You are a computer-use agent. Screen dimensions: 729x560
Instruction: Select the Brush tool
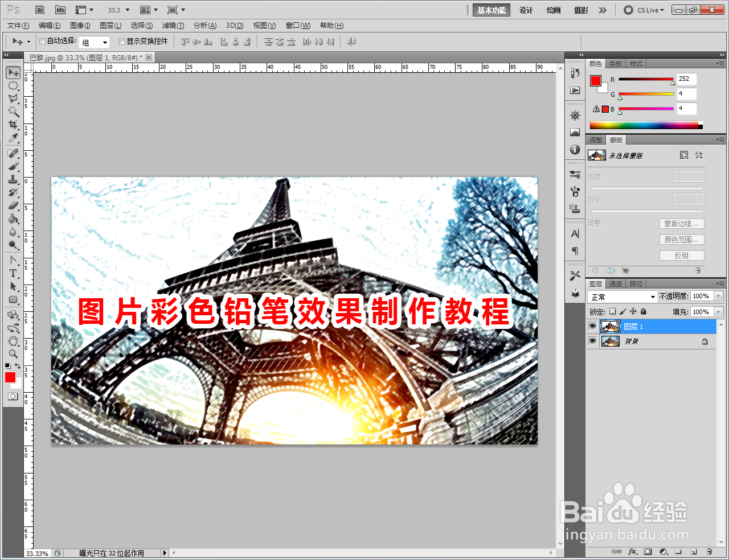pos(13,166)
